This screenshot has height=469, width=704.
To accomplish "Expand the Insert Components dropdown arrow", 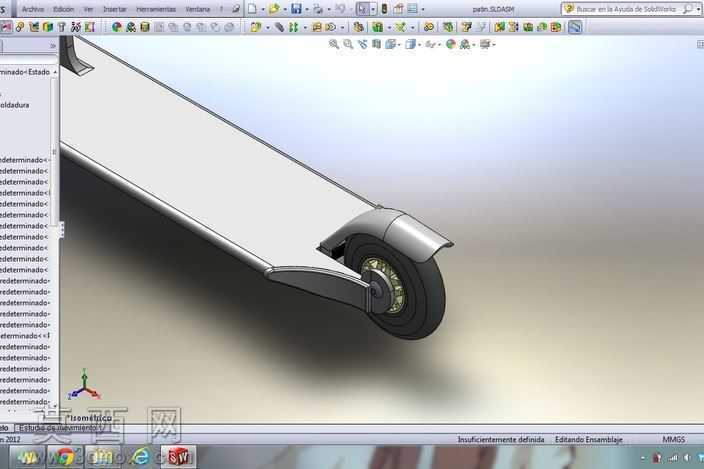I will point(268,28).
